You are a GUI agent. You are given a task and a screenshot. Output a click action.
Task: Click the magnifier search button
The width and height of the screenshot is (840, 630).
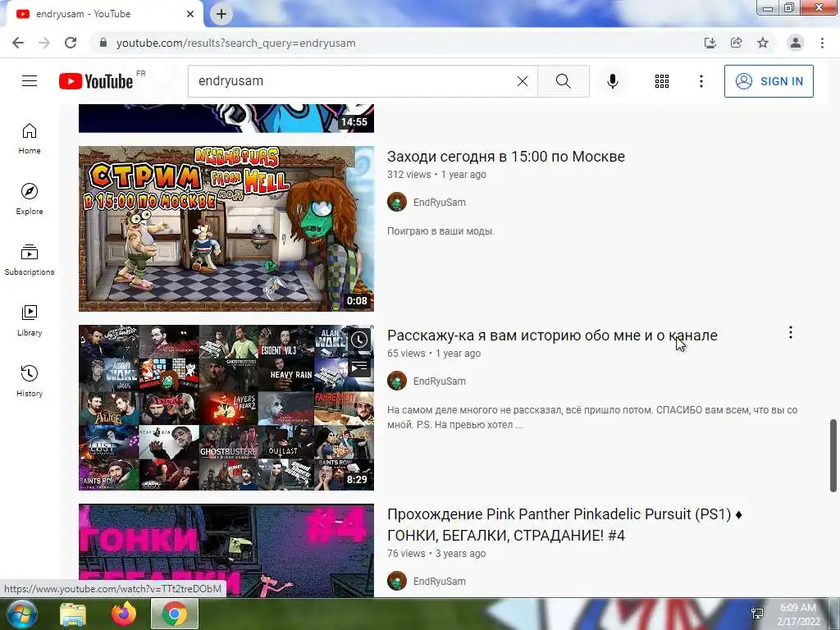(x=563, y=81)
